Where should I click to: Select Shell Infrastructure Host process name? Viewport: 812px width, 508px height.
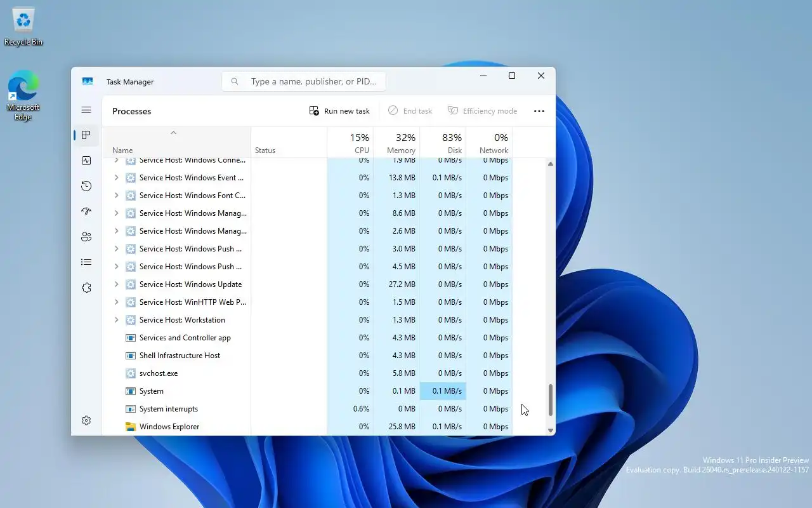[180, 356]
